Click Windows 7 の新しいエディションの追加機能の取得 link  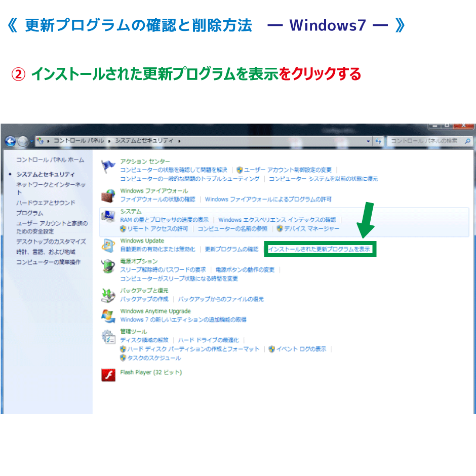[x=183, y=320]
